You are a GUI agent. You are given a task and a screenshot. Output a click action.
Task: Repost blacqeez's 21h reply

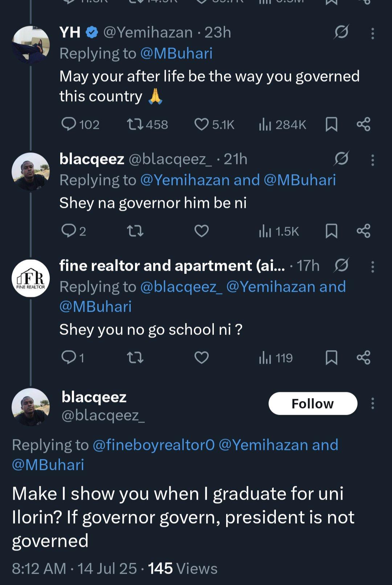tap(135, 231)
